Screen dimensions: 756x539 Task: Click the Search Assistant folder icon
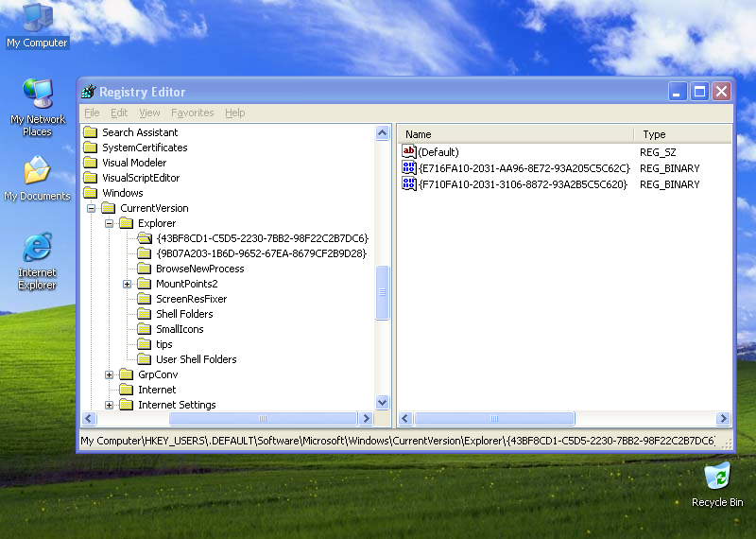[x=90, y=132]
